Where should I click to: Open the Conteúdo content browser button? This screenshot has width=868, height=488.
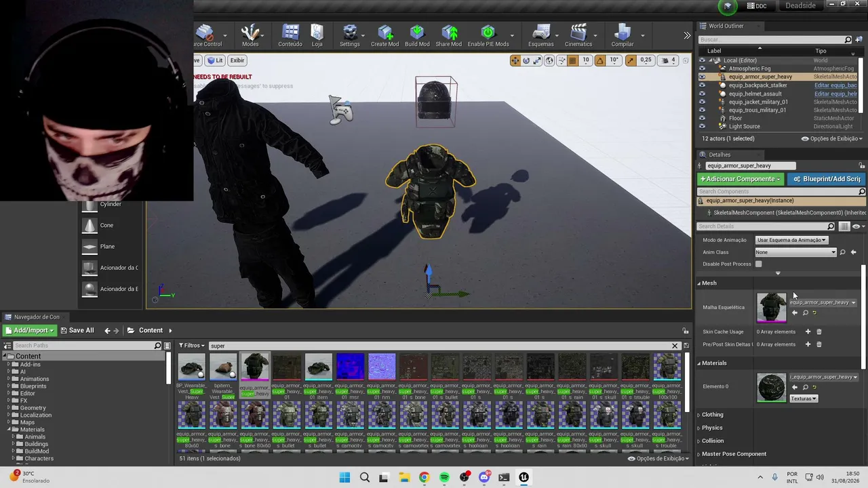point(290,36)
